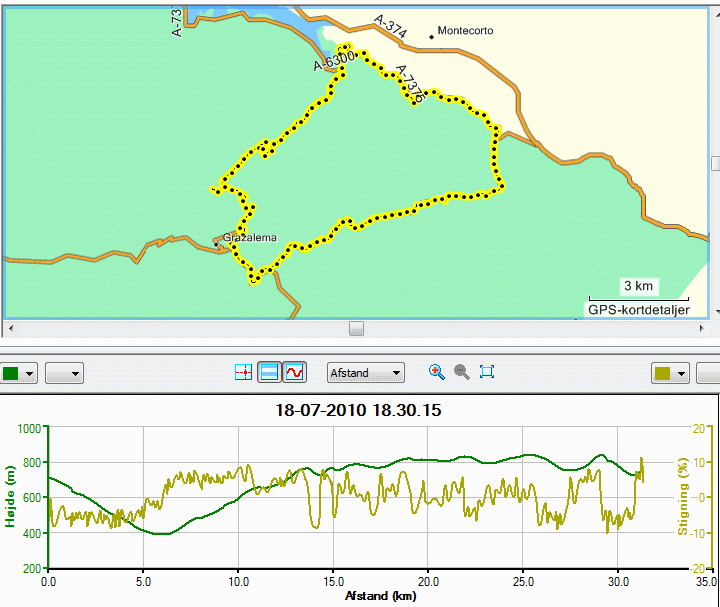Open the blank dropdown beside green swatch
This screenshot has width=720, height=607.
64,373
